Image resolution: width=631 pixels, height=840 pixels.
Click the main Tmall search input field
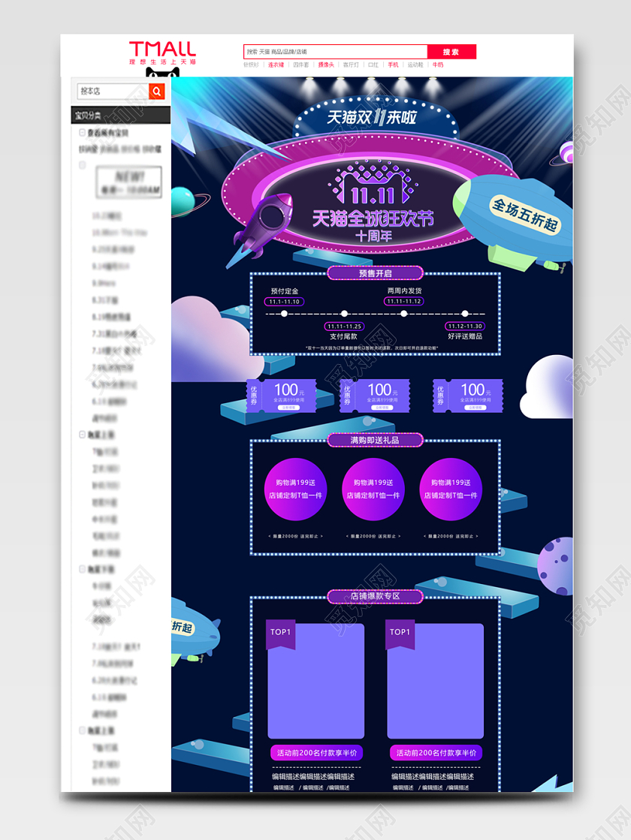[335, 52]
